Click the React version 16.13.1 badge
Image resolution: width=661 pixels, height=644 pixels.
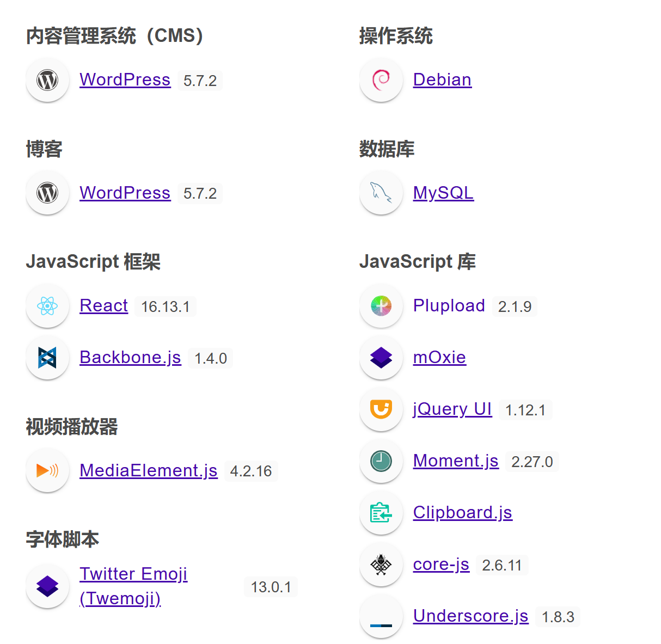(x=166, y=307)
